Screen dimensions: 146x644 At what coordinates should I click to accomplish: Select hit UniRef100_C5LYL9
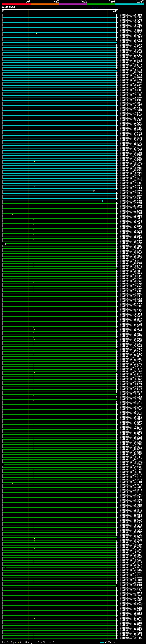coord(131,218)
